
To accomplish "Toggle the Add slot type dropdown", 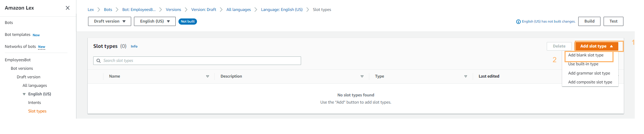I will point(597,46).
